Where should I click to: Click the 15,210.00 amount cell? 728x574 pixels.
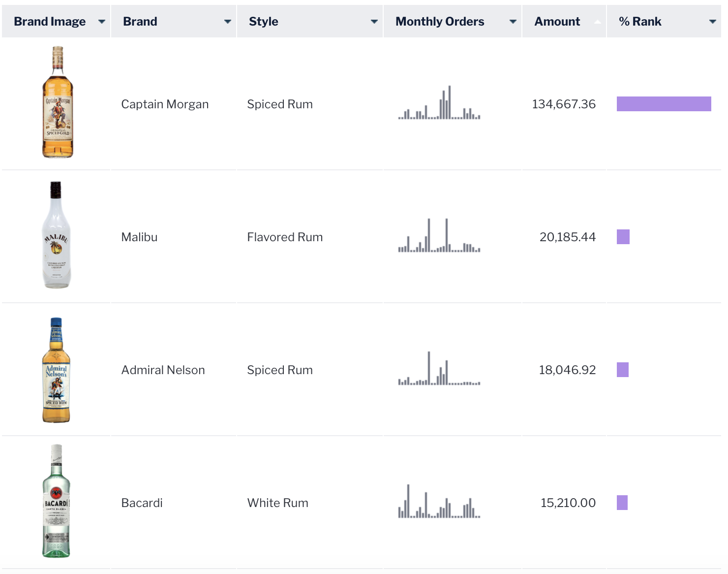click(568, 503)
